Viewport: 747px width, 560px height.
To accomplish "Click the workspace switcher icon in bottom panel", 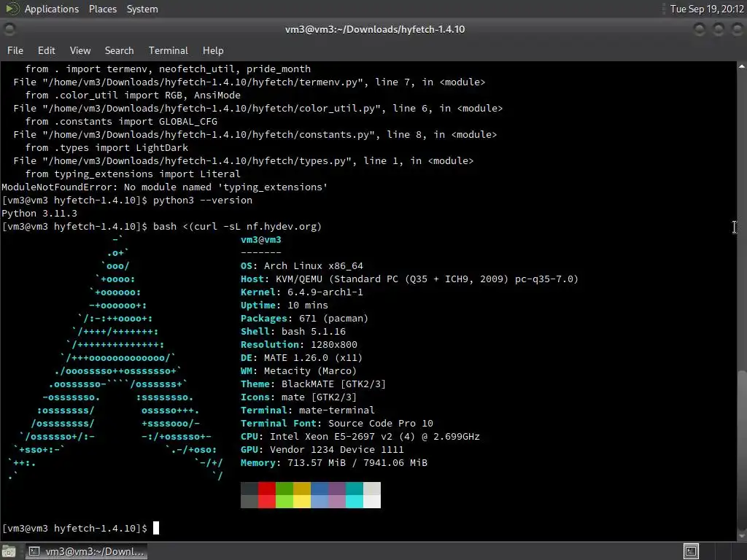I will pos(691,551).
